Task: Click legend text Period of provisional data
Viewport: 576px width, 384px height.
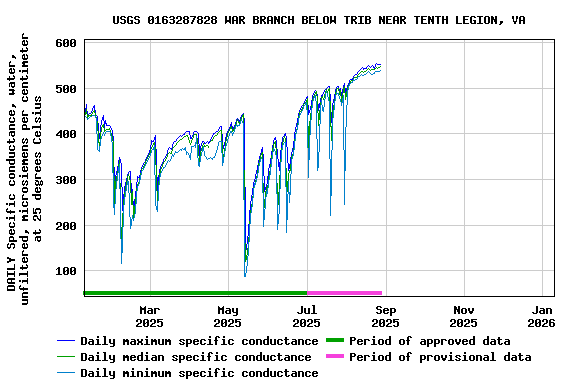Action: 440,357
